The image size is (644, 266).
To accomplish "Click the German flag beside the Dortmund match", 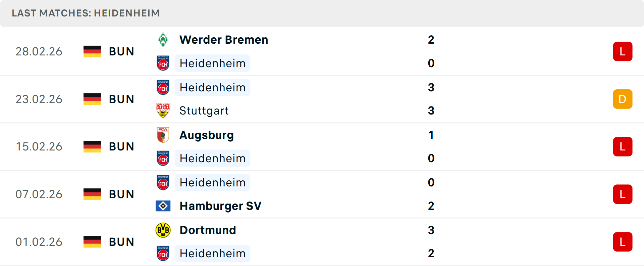I will [x=92, y=241].
